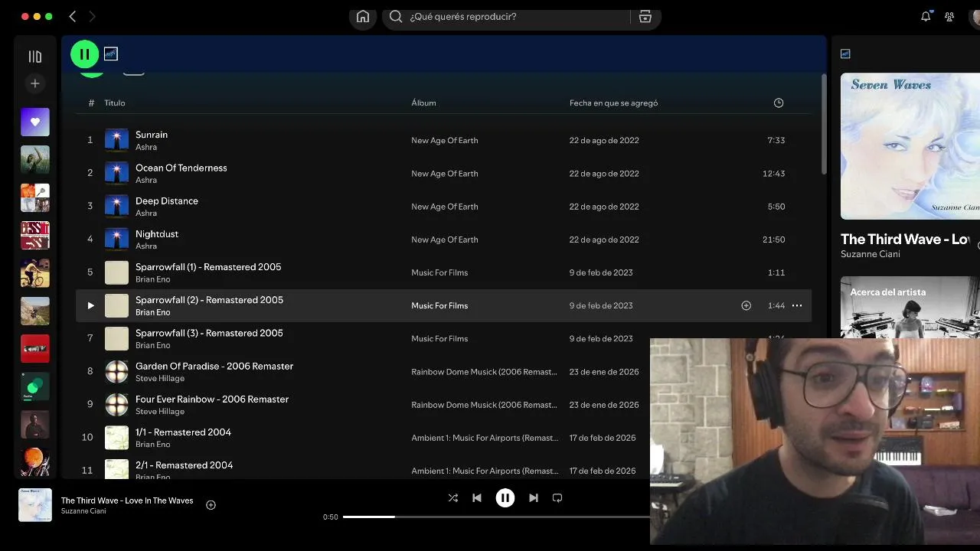The height and width of the screenshot is (551, 980).
Task: Open Brian Eno link under Sparrowfall (2)
Action: pos(153,312)
